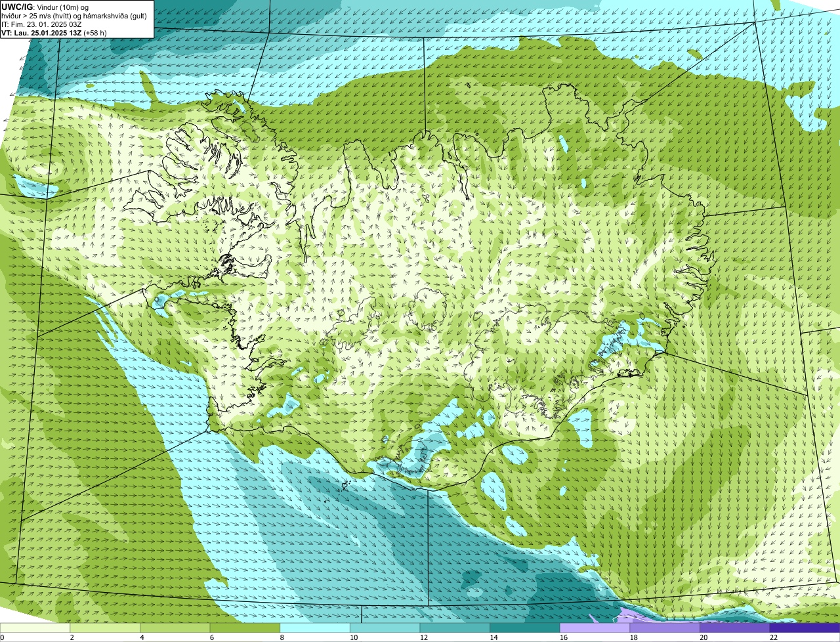Click the '18' label on the wind scale
840x642 pixels.
(634, 637)
